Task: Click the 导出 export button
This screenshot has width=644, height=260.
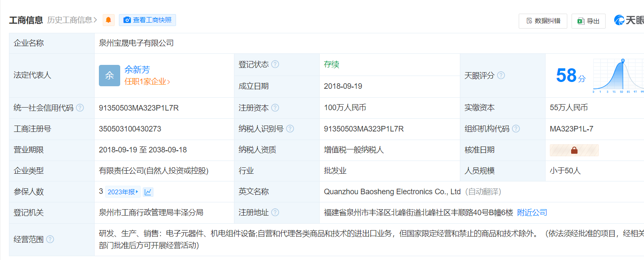Action: coord(589,21)
